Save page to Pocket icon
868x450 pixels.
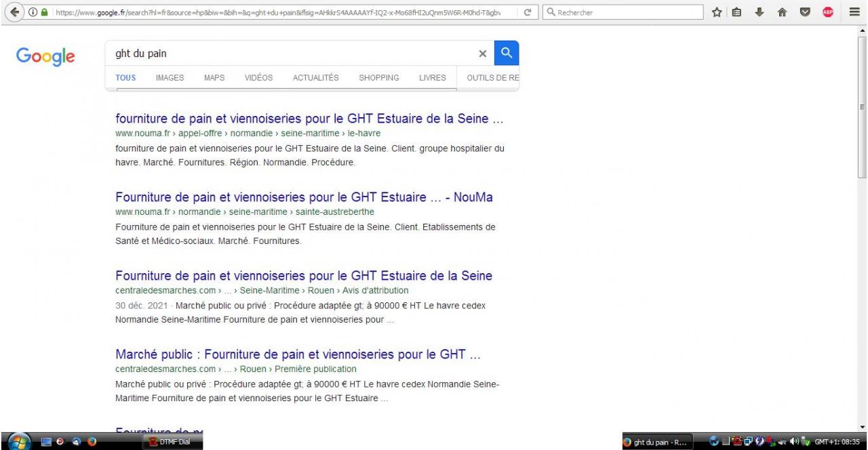click(x=806, y=12)
